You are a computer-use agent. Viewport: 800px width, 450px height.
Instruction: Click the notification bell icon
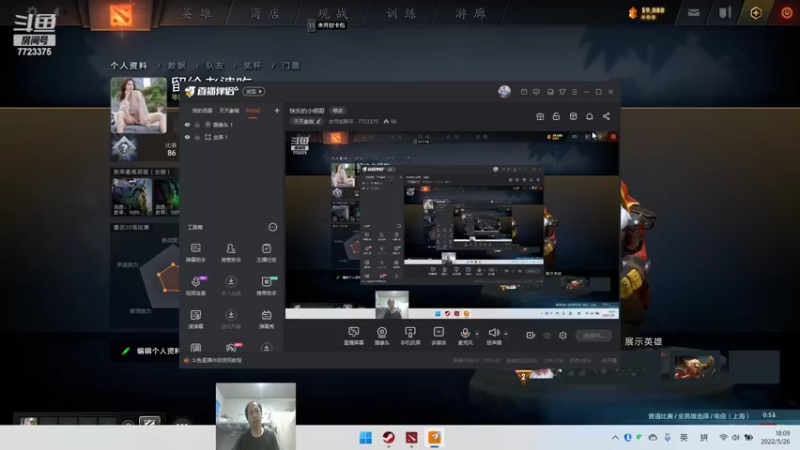tap(589, 116)
